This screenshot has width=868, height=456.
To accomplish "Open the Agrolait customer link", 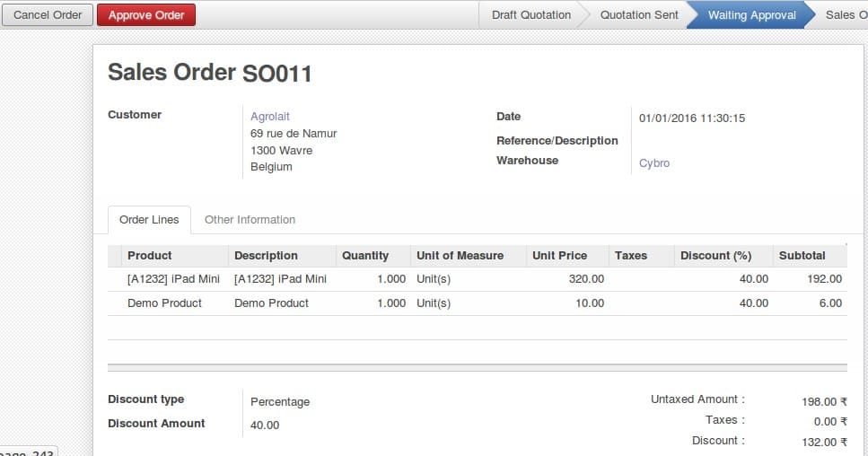I will (270, 117).
